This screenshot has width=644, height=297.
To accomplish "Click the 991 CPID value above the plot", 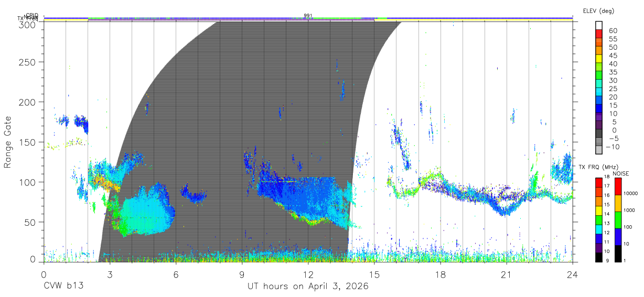I will click(308, 16).
